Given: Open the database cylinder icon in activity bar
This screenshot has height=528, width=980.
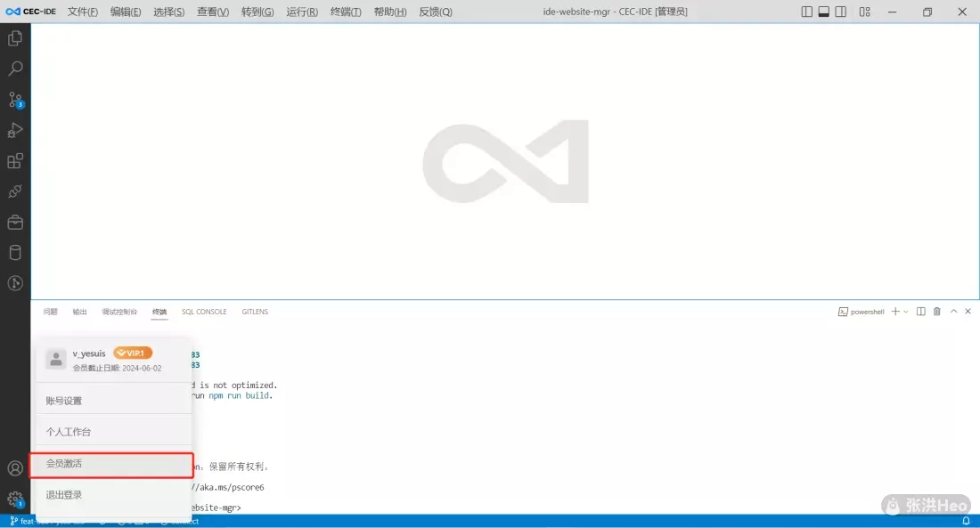Looking at the screenshot, I should (15, 253).
